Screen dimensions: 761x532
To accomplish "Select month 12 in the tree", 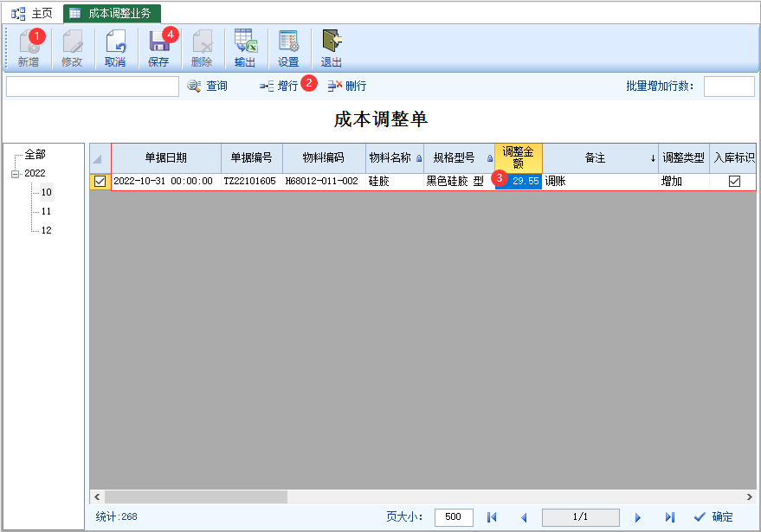I will [x=46, y=230].
